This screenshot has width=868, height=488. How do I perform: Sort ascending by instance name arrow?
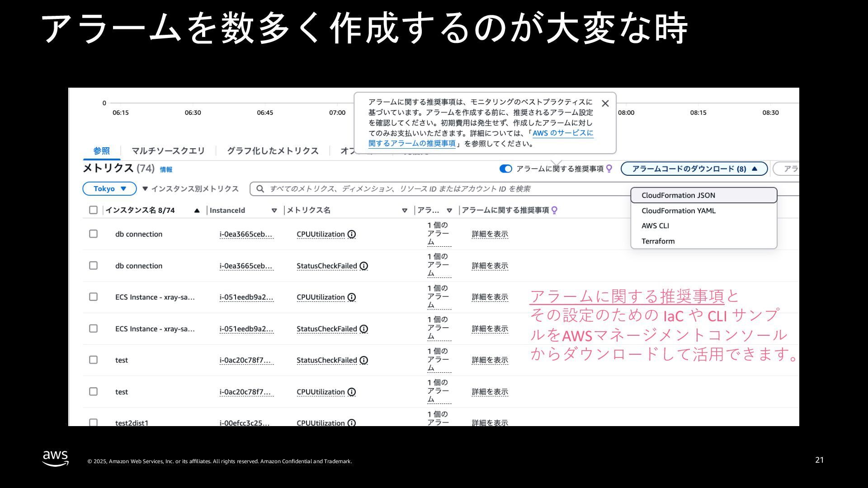[x=197, y=211]
